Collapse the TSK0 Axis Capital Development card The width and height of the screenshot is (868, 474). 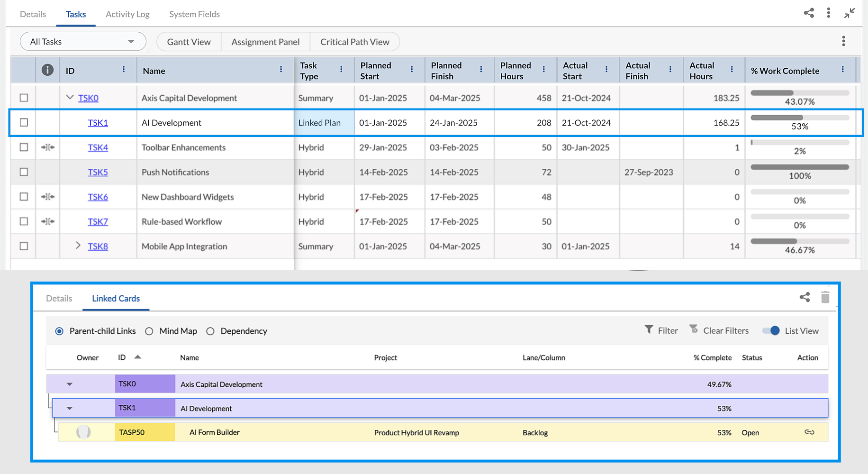[x=70, y=384]
